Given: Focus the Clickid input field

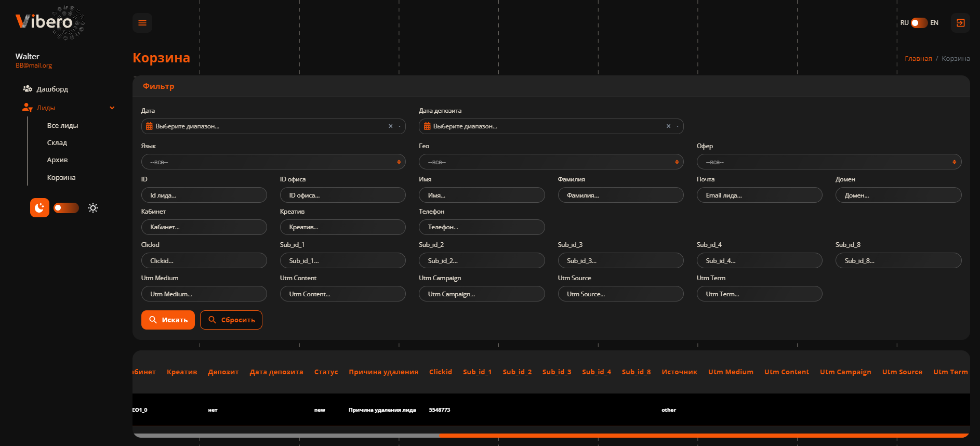Looking at the screenshot, I should 204,260.
